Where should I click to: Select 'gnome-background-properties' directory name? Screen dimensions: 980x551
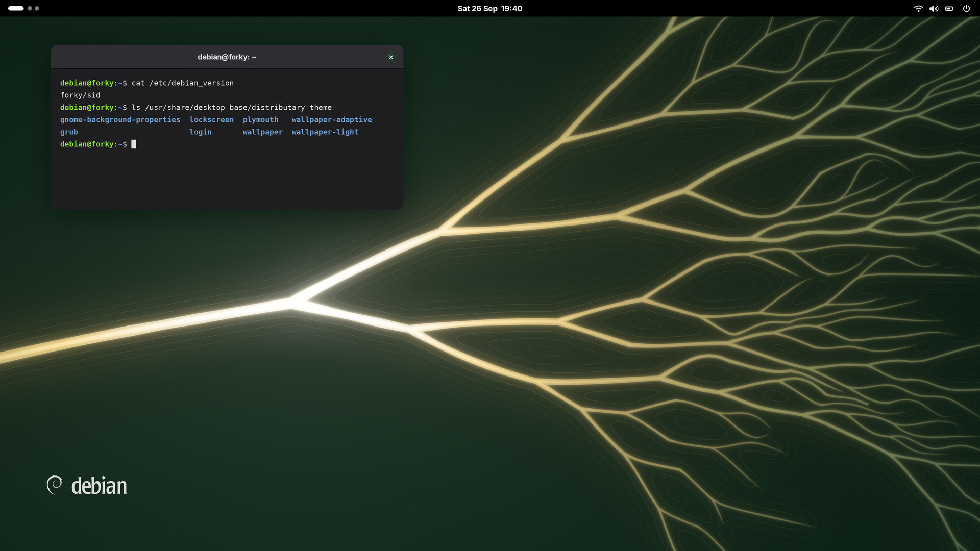[x=120, y=119]
